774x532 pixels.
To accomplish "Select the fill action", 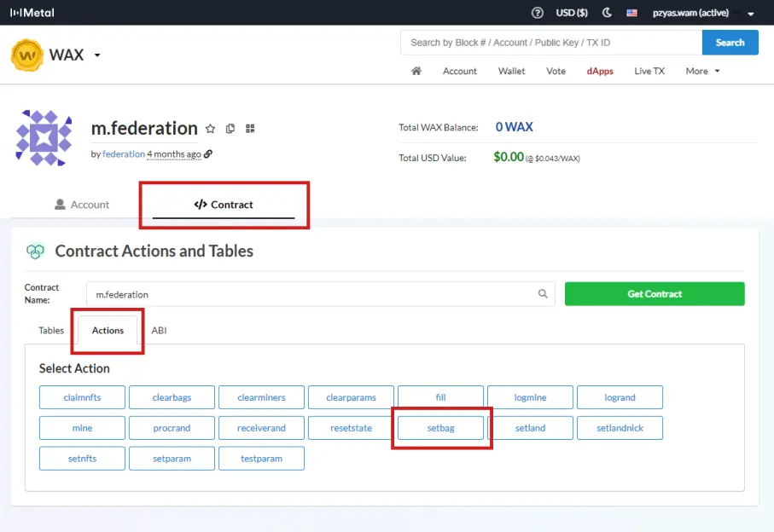I will point(441,397).
